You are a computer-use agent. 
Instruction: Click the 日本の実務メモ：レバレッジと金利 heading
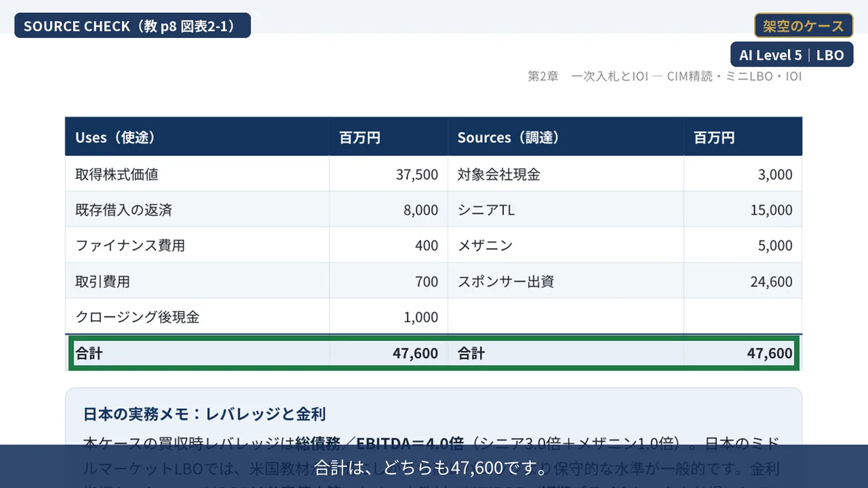[x=205, y=413]
